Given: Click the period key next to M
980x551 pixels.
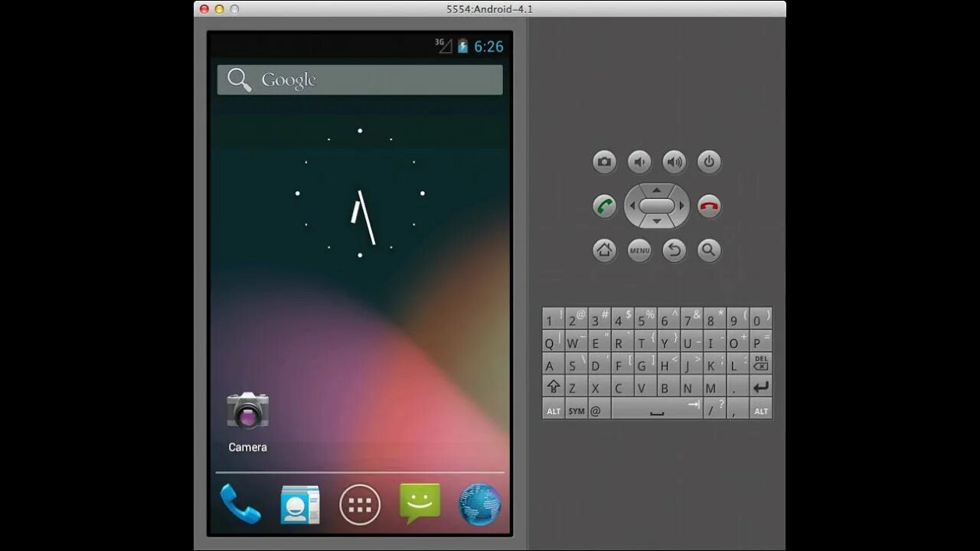Looking at the screenshot, I should point(737,386).
